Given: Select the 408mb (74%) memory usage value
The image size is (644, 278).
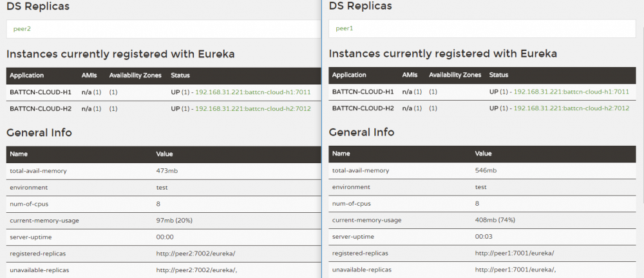Looking at the screenshot, I should point(495,221).
